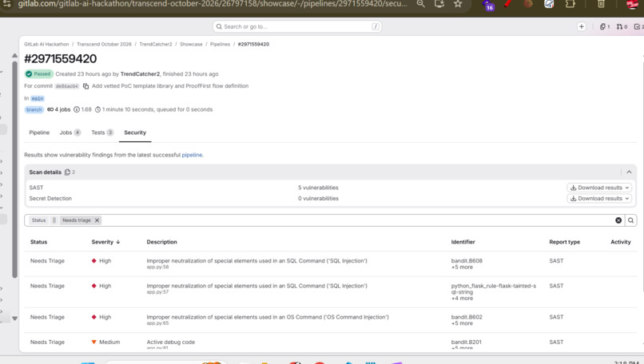Image resolution: width=644 pixels, height=364 pixels.
Task: Open the Active debug code finding
Action: tap(171, 342)
